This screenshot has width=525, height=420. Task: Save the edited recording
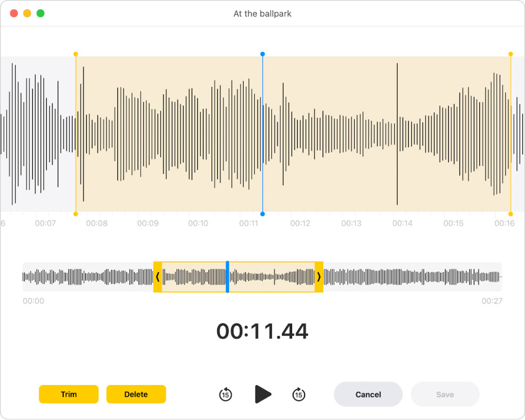[x=445, y=395]
